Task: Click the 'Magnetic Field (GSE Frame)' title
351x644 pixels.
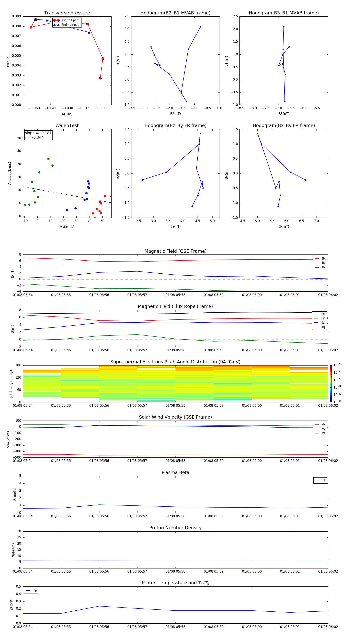Action: pyautogui.click(x=175, y=251)
